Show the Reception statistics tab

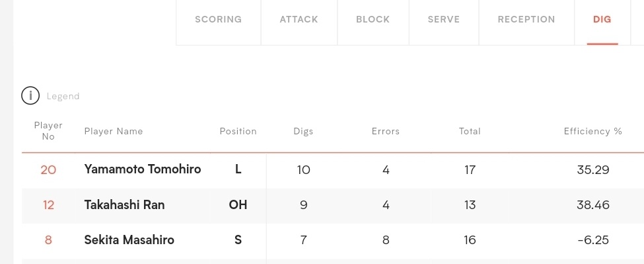[526, 19]
